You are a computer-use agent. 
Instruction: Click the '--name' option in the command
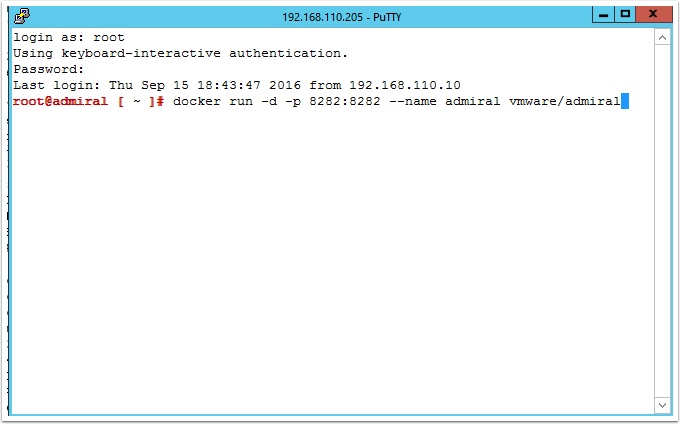(x=413, y=101)
